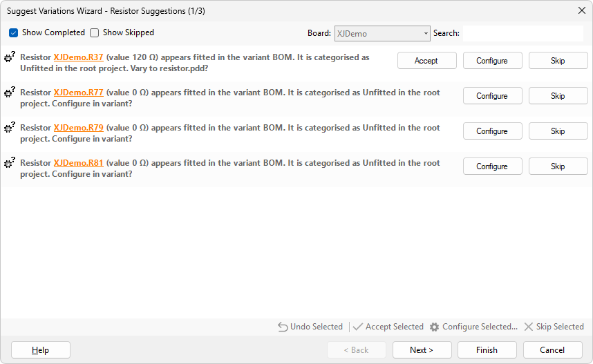Accept the XJDemo.R37 resistor suggestion

(x=426, y=61)
